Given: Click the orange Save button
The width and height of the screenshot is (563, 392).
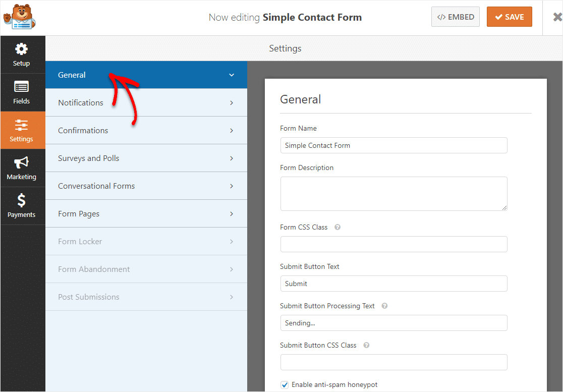Looking at the screenshot, I should (509, 17).
